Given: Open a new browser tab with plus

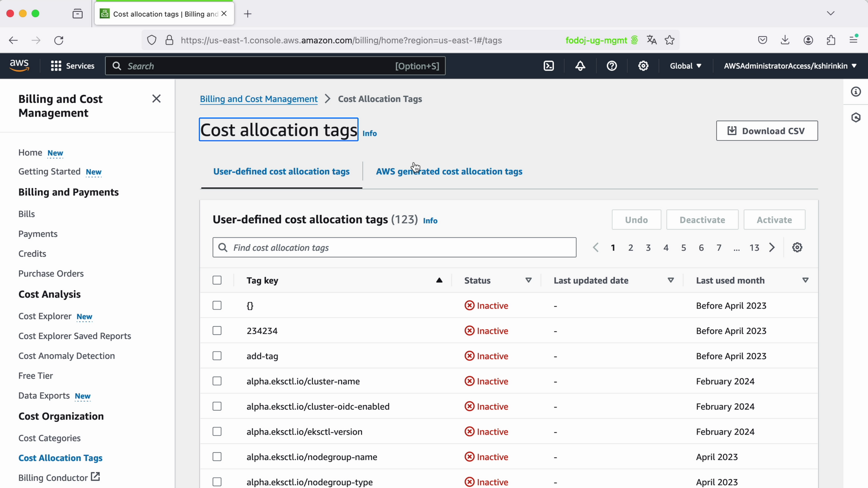Looking at the screenshot, I should pyautogui.click(x=248, y=14).
